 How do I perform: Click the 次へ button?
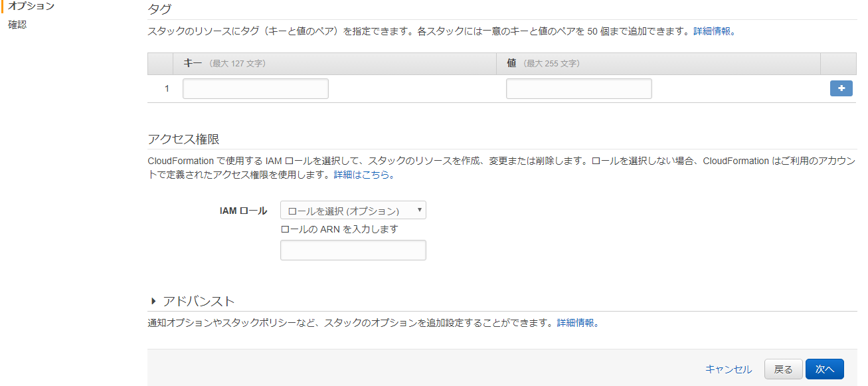pyautogui.click(x=824, y=369)
